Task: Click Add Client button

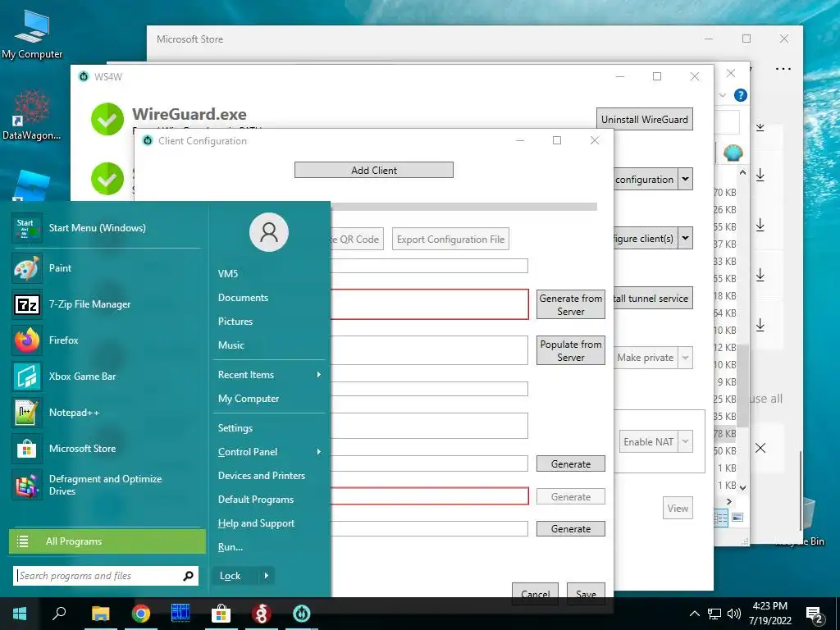Action: pos(374,171)
